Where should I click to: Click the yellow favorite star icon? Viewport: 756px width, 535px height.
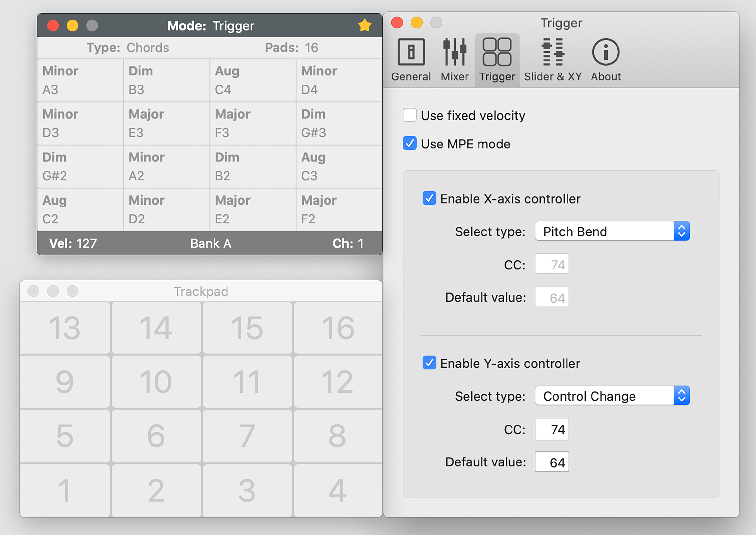tap(364, 25)
